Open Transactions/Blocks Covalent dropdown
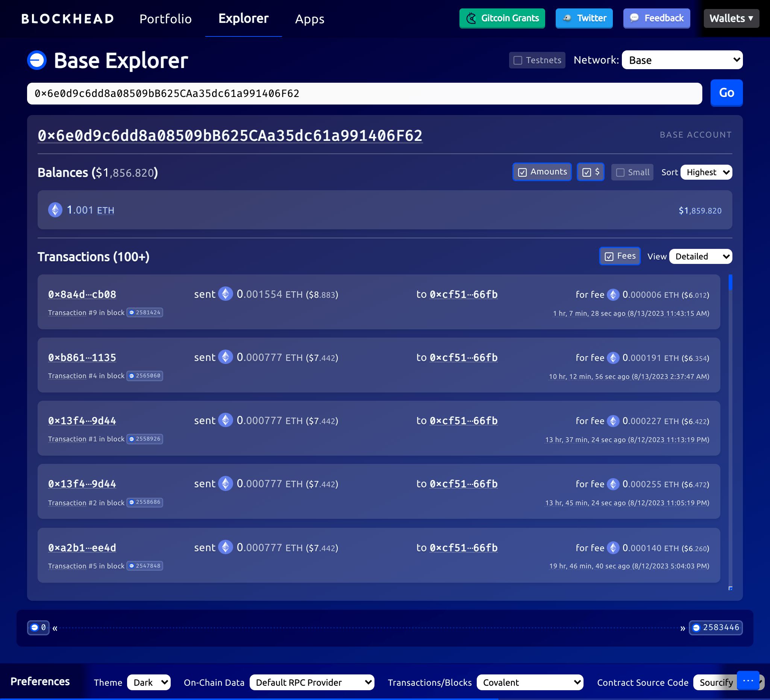Screen dimensions: 770x700 click(530, 682)
